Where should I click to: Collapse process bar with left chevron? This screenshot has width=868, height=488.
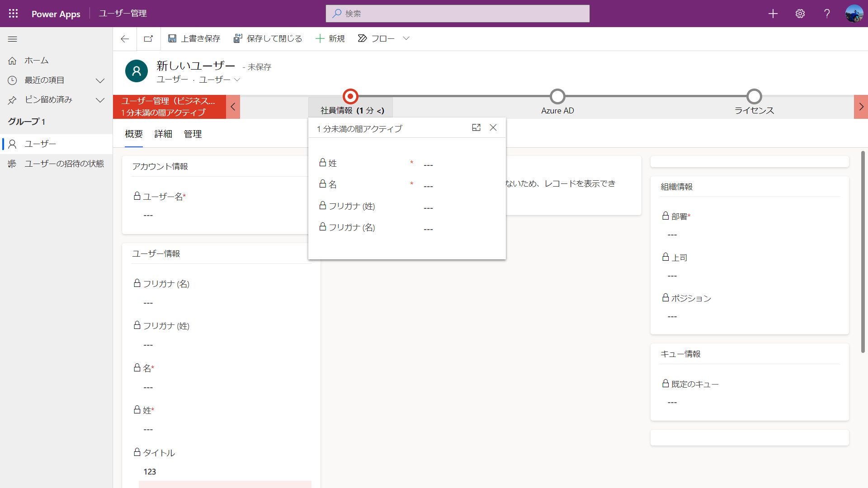(x=233, y=107)
